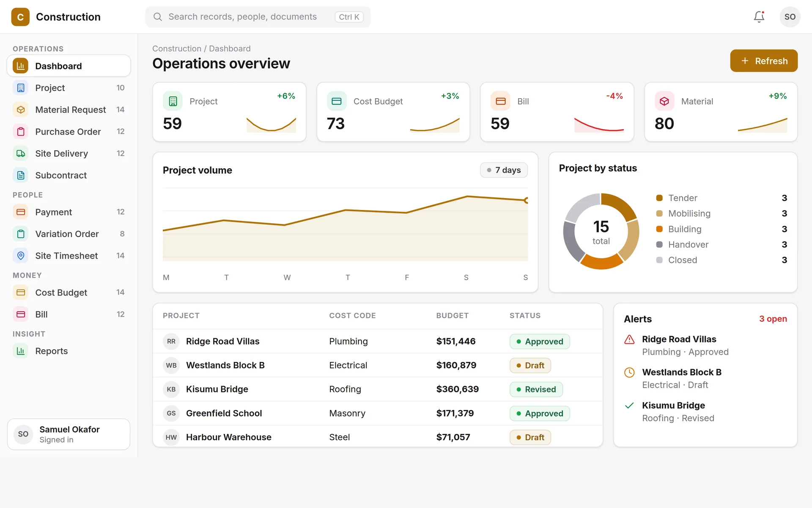Click the Subcontract document icon
The image size is (812, 508).
click(x=21, y=175)
